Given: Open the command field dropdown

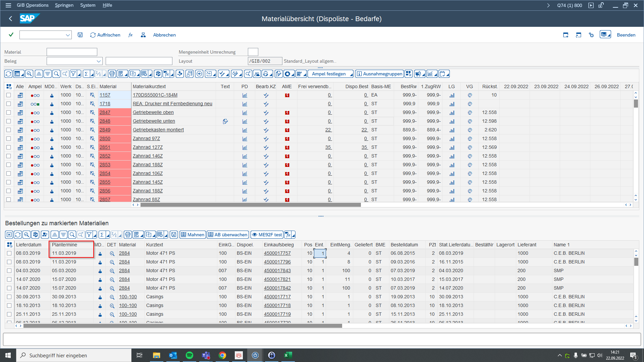Looking at the screenshot, I should coord(68,35).
